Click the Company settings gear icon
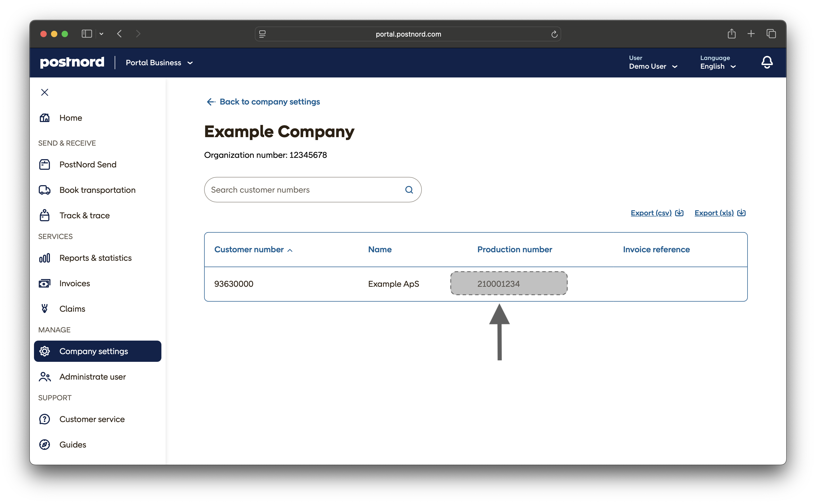816x504 pixels. [45, 351]
